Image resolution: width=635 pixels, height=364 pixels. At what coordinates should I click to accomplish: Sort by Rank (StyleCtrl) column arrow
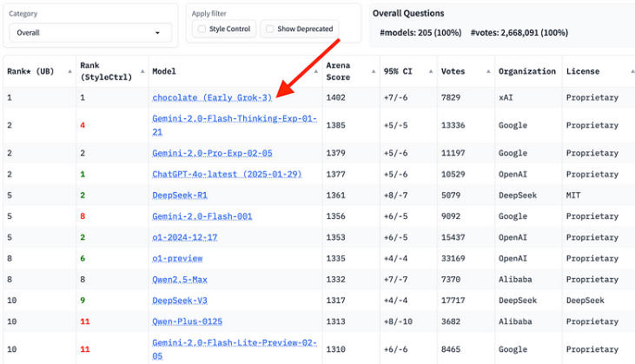coord(142,71)
